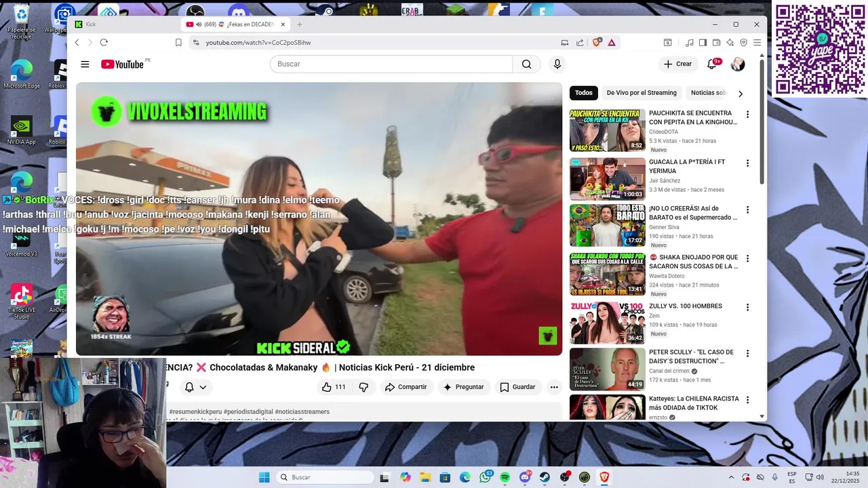The width and height of the screenshot is (868, 488).
Task: Bookmark this page with the bookmark icon
Action: pos(178,42)
